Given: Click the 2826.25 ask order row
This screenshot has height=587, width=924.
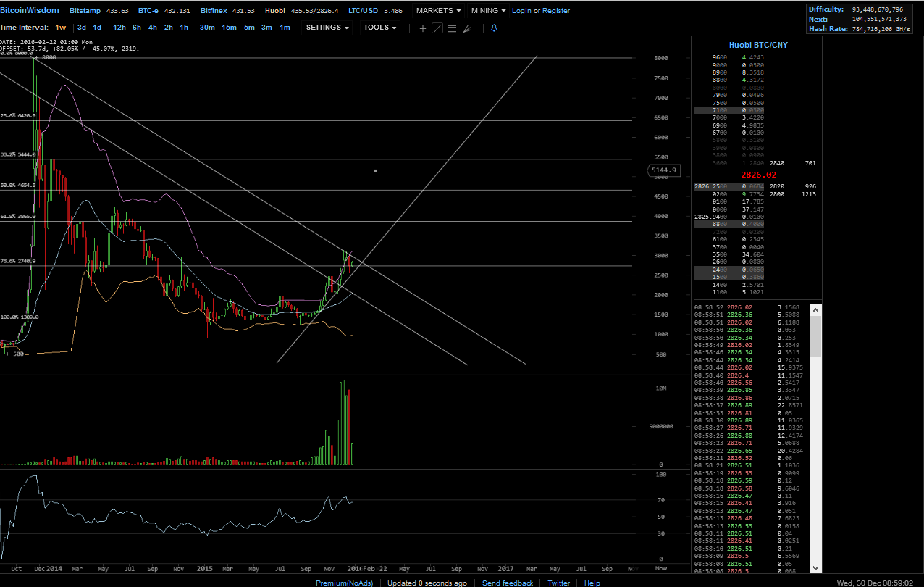Looking at the screenshot, I should click(729, 186).
